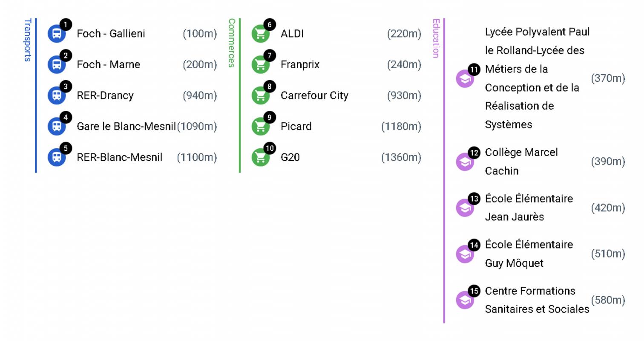Image resolution: width=644 pixels, height=341 pixels.
Task: Select the cart icon next to Franprix
Action: pos(260,65)
